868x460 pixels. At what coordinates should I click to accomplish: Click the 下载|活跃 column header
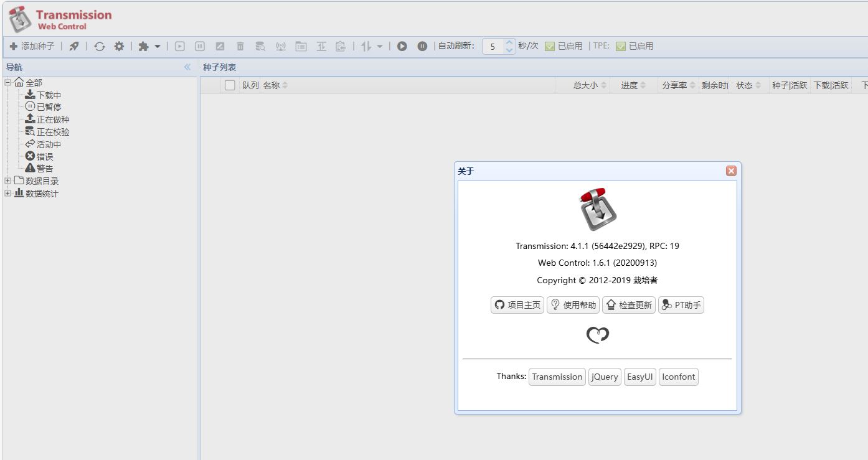[831, 85]
